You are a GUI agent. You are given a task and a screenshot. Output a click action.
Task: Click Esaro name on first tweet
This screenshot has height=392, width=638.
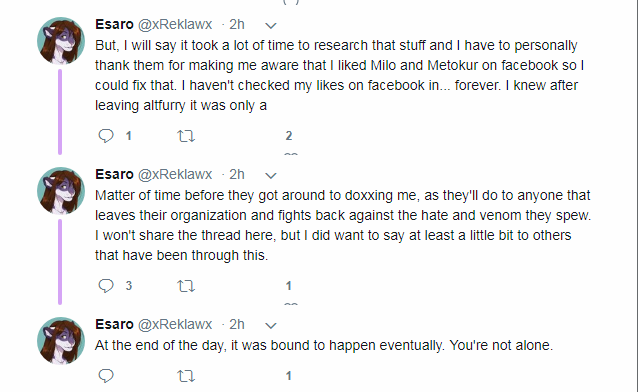pyautogui.click(x=114, y=24)
